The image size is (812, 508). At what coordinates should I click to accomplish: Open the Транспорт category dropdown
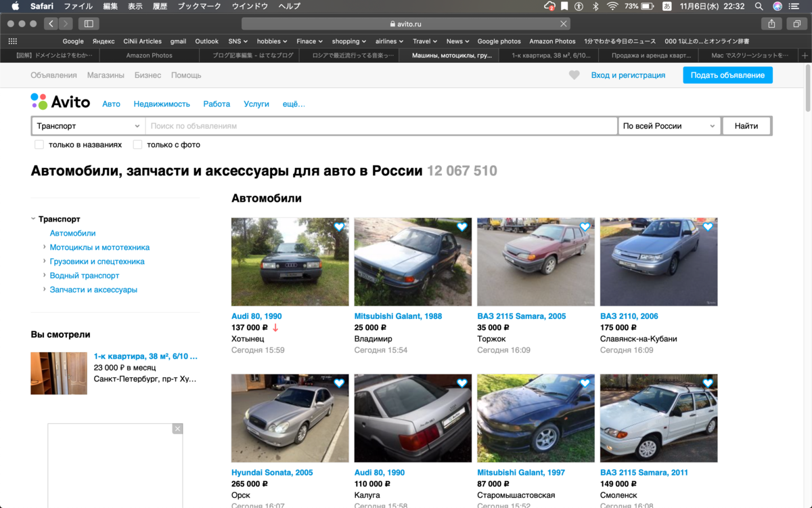point(88,126)
